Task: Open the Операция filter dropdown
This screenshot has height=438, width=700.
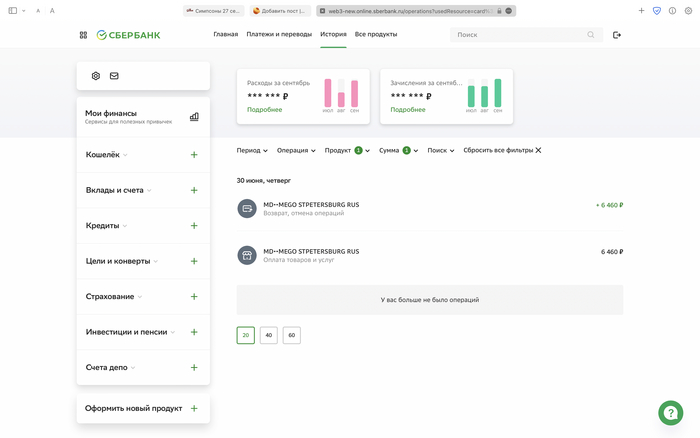Action: [x=296, y=150]
